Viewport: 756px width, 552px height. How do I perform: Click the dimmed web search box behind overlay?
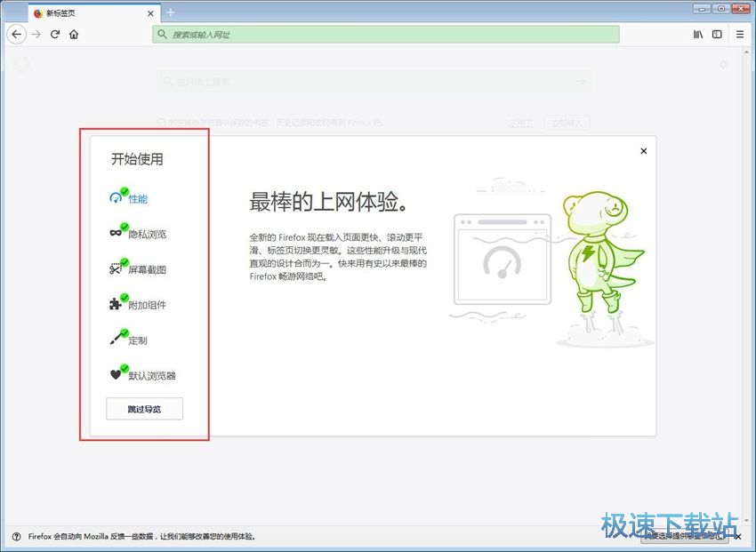[x=374, y=82]
